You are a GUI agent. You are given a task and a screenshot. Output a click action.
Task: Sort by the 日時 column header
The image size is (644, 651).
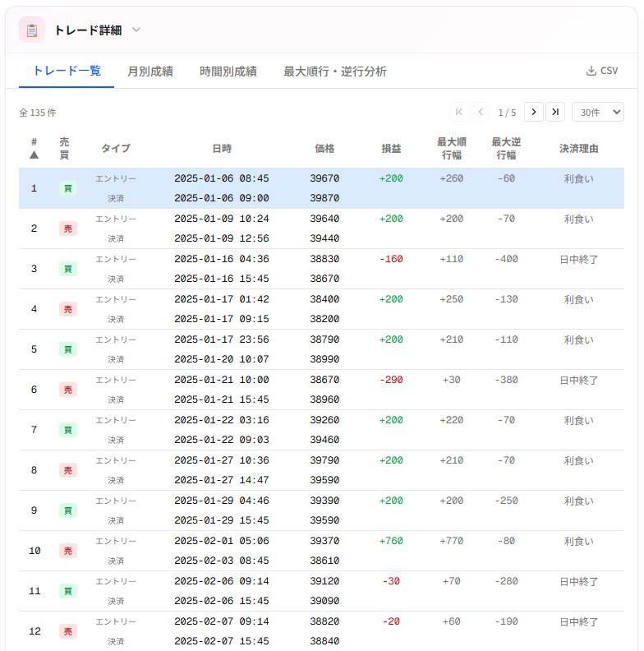click(x=222, y=149)
